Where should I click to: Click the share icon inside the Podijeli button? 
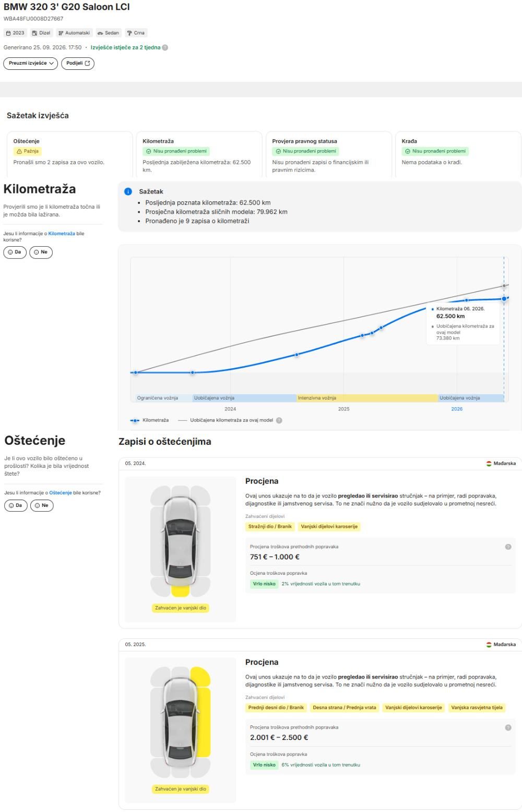(87, 63)
